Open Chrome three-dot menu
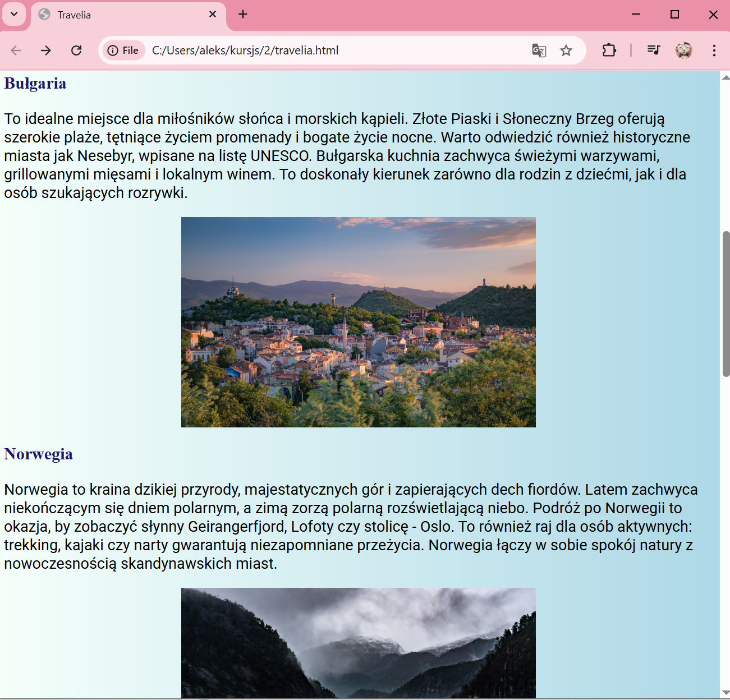 [x=714, y=50]
